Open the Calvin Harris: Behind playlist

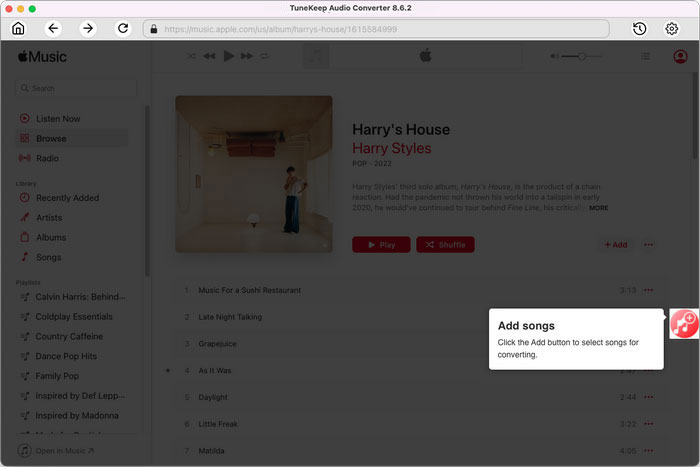coord(80,297)
